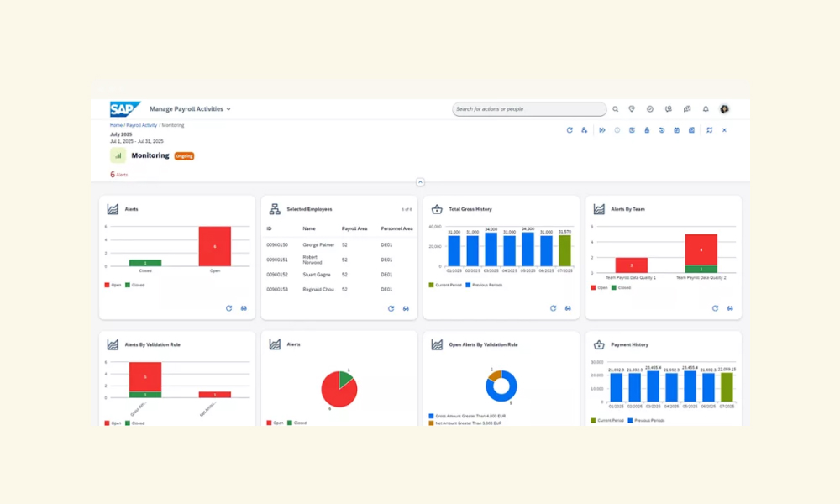Click the Selected Employees card title
Viewport: 840px width, 504px height.
tap(309, 209)
